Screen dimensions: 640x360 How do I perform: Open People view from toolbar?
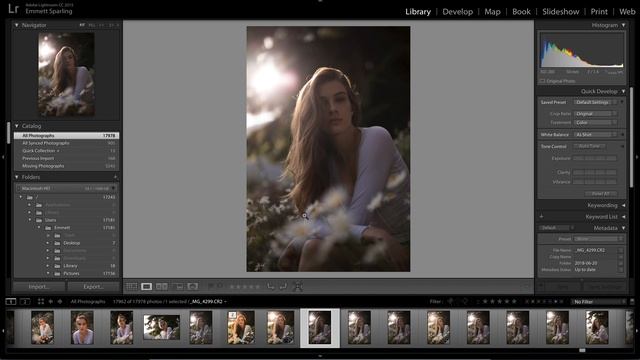click(193, 287)
